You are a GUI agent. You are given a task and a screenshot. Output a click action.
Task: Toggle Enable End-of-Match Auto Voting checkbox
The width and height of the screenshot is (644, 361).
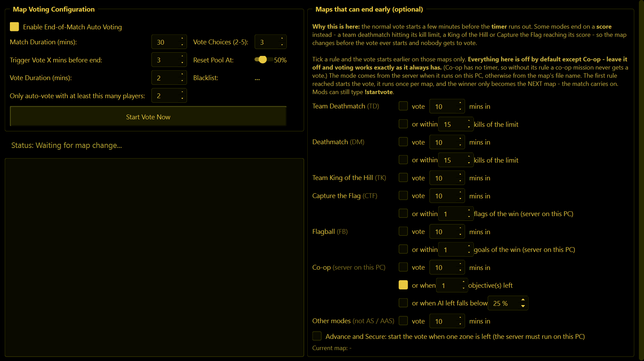point(14,27)
